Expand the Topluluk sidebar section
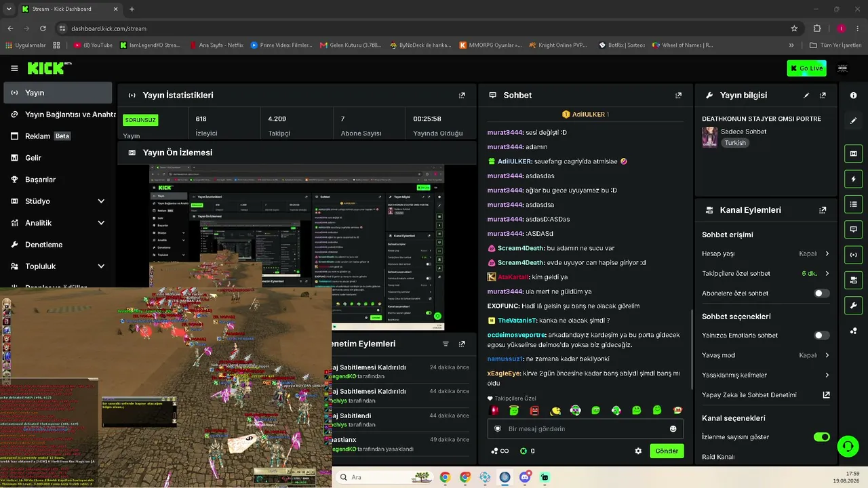 pos(101,266)
